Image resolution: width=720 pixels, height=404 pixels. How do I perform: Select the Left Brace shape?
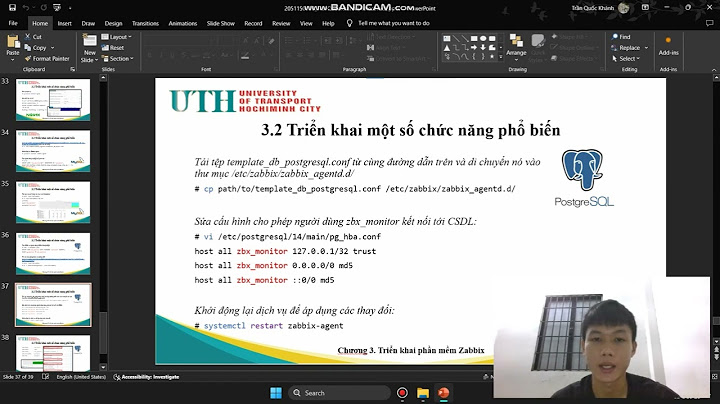(474, 57)
